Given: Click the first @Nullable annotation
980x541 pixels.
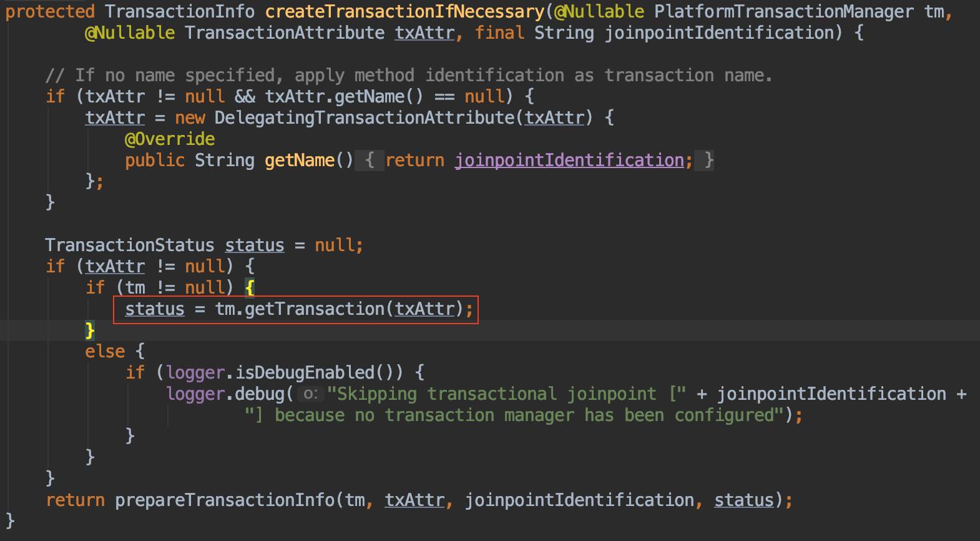Looking at the screenshot, I should (599, 11).
